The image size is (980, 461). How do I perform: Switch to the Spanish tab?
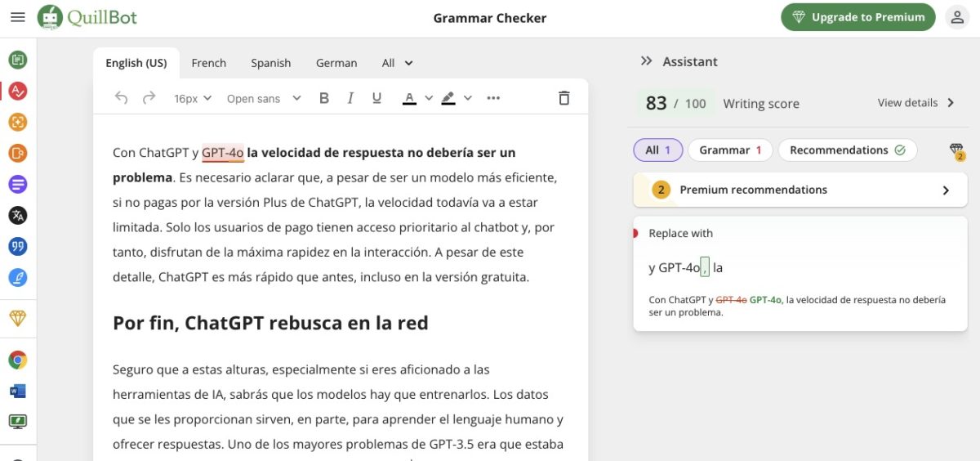(x=271, y=63)
